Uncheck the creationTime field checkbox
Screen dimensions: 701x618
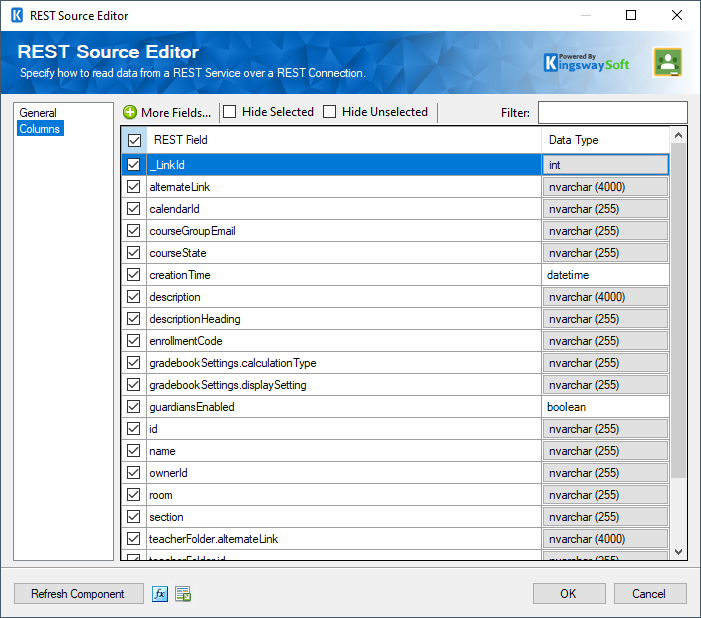pyautogui.click(x=134, y=275)
